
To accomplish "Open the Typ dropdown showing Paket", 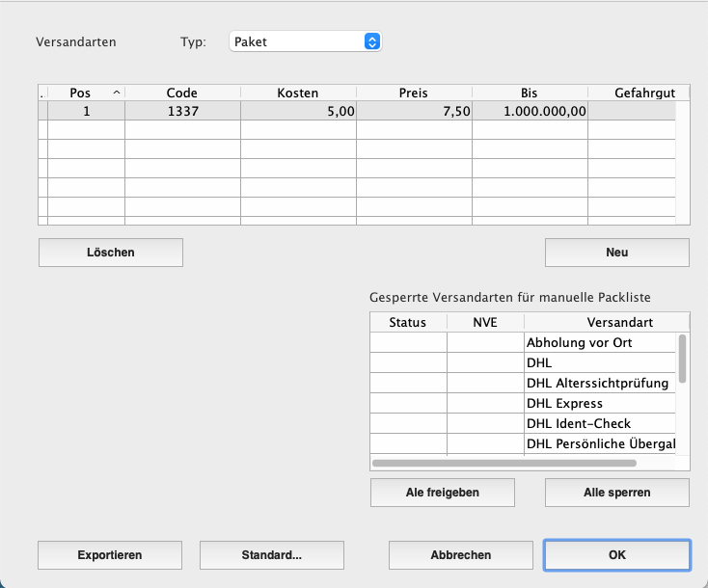I will [x=306, y=41].
